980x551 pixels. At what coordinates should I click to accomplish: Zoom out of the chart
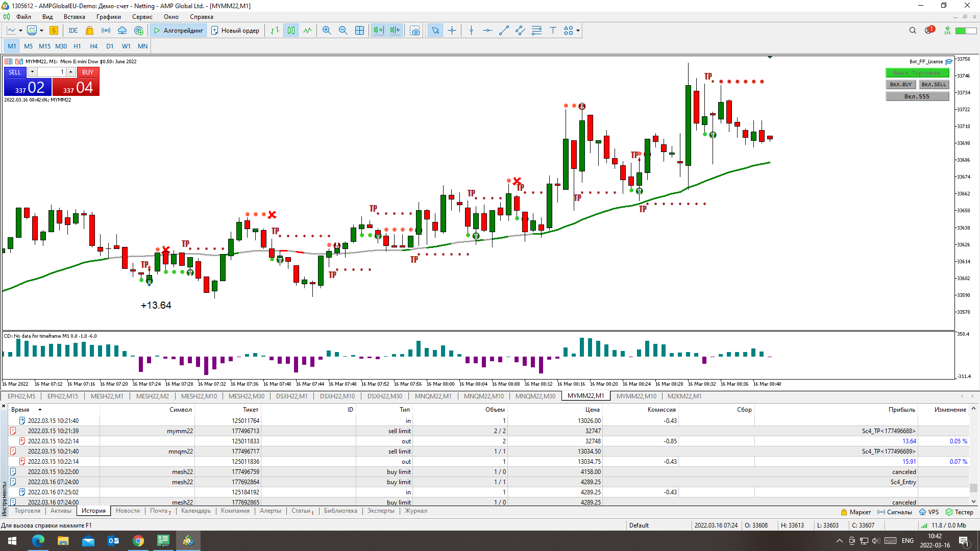(x=343, y=31)
